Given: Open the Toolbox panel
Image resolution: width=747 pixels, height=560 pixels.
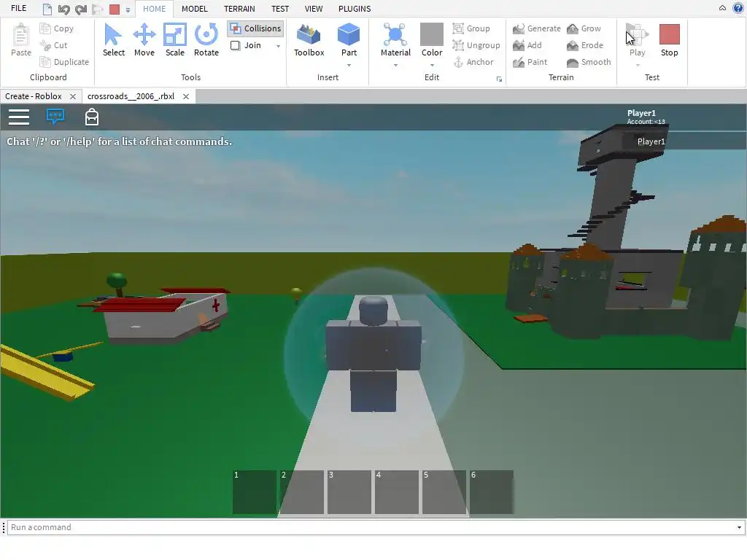Looking at the screenshot, I should pos(309,41).
